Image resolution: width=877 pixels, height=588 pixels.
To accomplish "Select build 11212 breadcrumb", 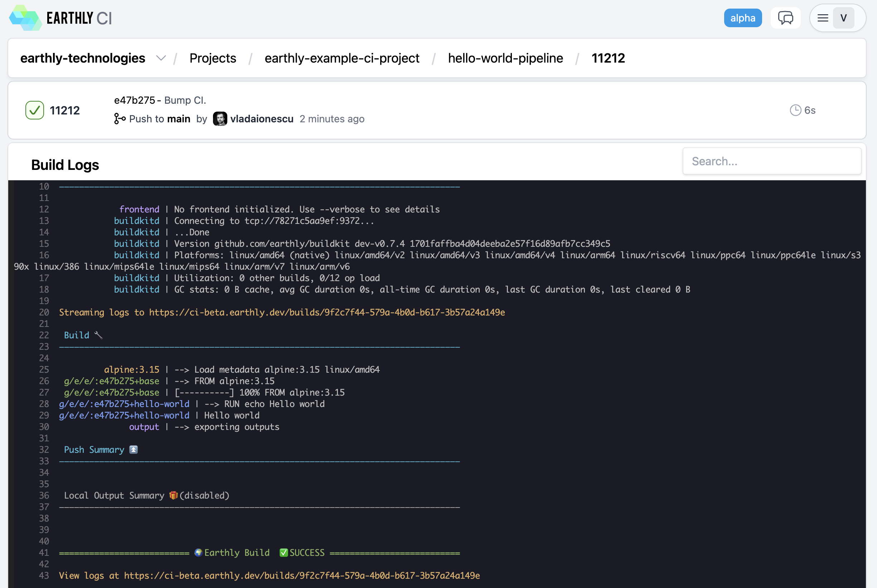I will 608,58.
